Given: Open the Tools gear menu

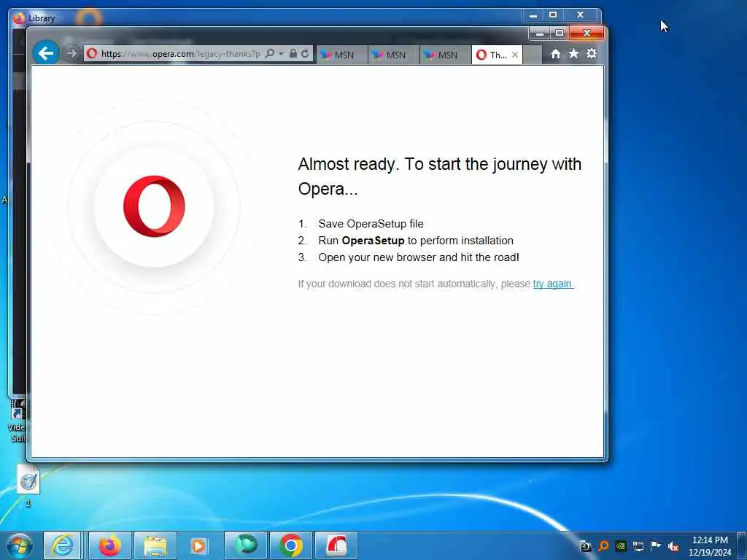Looking at the screenshot, I should pos(591,53).
